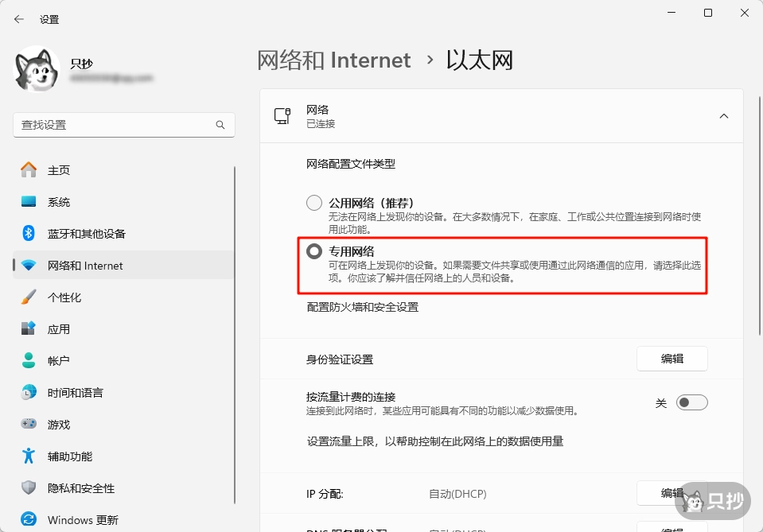Image resolution: width=763 pixels, height=532 pixels.
Task: Enable 按流量计费的连接 toggle
Action: (691, 402)
